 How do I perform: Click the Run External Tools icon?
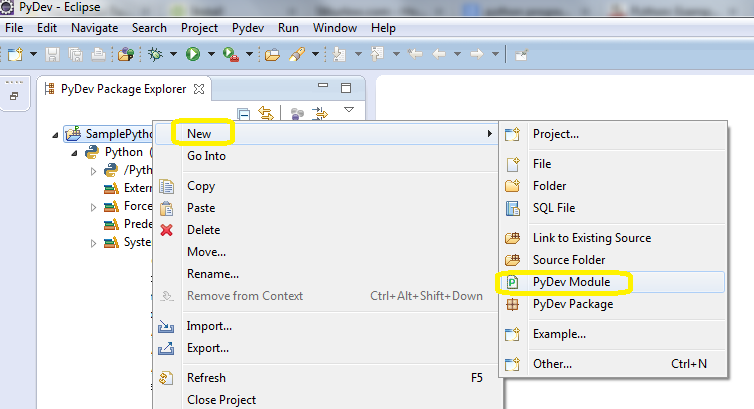coord(231,54)
